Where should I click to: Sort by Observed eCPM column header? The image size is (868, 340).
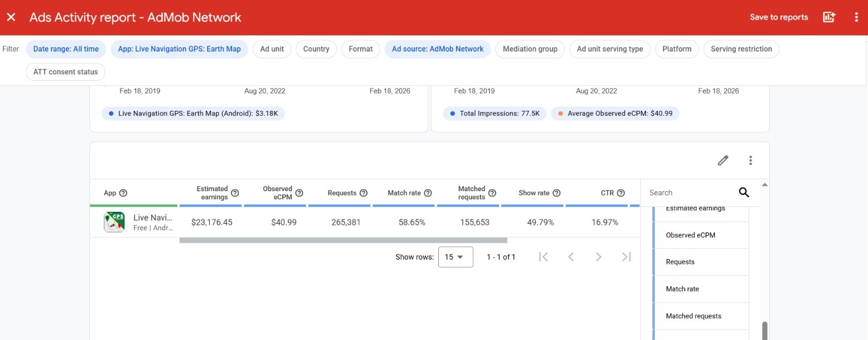(x=277, y=193)
